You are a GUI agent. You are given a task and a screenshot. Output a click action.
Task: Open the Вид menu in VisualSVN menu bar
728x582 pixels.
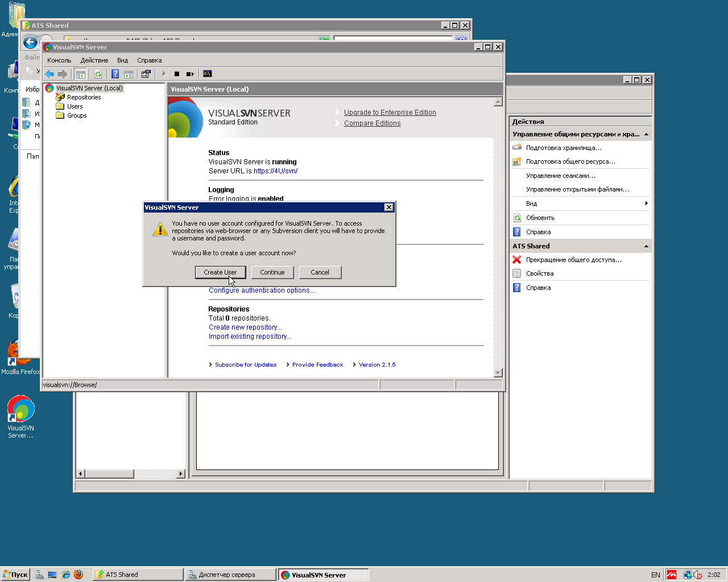pos(122,60)
